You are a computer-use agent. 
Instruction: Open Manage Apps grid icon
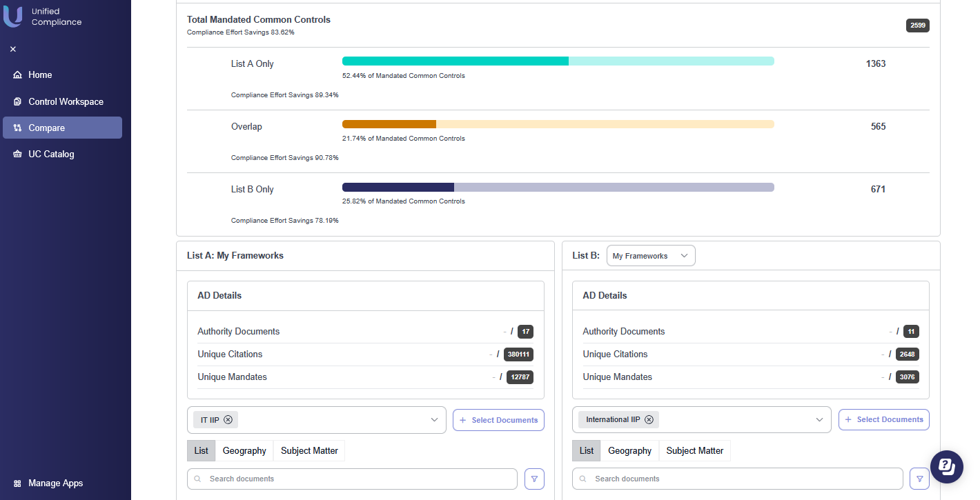click(x=17, y=483)
